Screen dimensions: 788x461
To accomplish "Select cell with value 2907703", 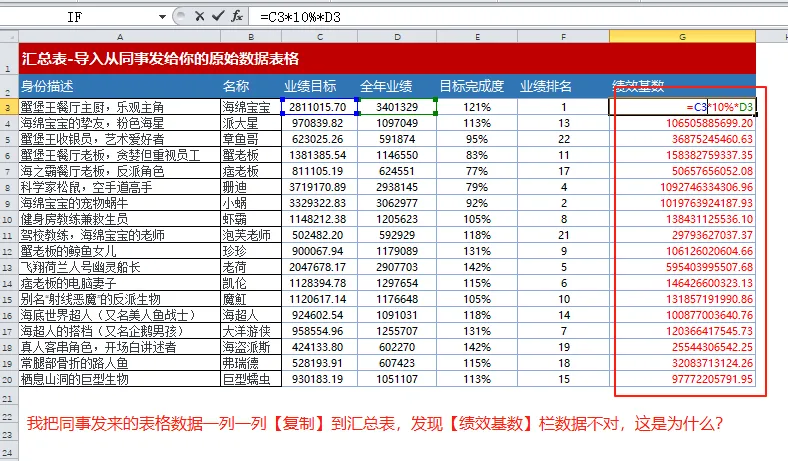I will (x=397, y=267).
